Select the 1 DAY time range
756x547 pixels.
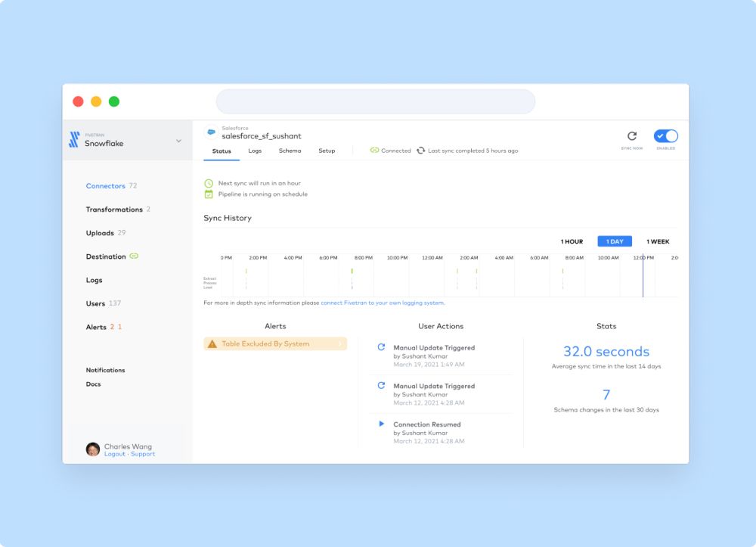tap(615, 241)
